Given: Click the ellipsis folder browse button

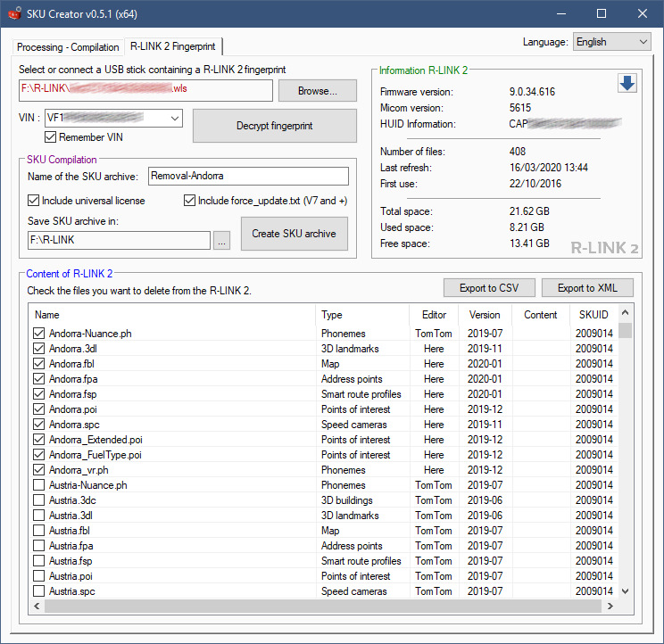Looking at the screenshot, I should point(222,240).
